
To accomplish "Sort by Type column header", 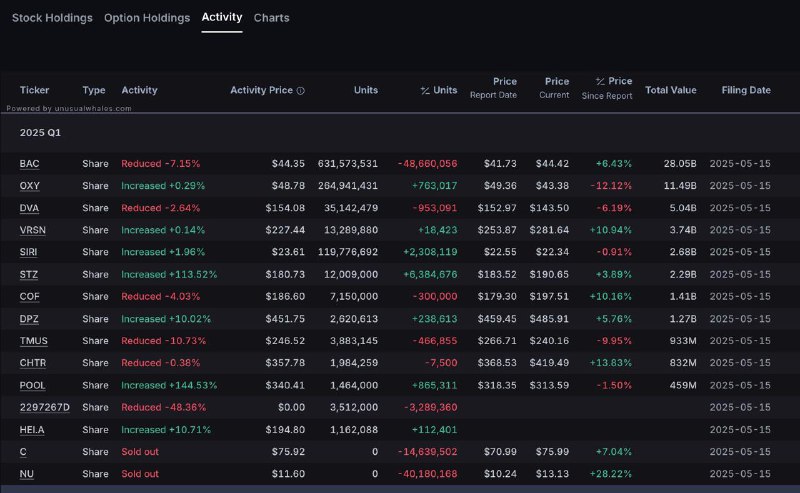I will coord(94,90).
